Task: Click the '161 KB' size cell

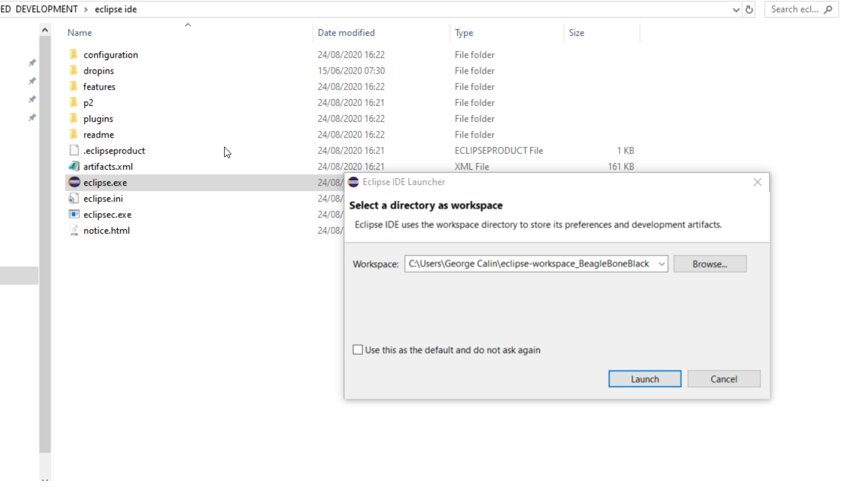Action: pyautogui.click(x=621, y=166)
